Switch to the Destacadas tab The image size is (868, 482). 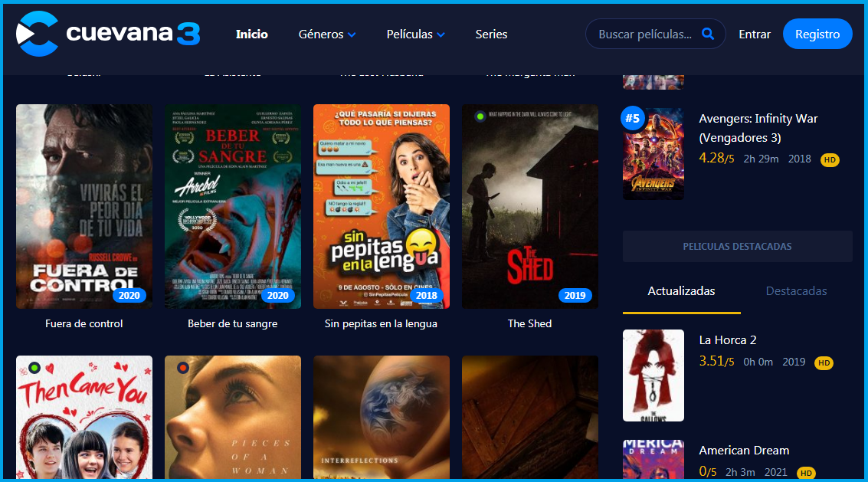[x=797, y=291]
